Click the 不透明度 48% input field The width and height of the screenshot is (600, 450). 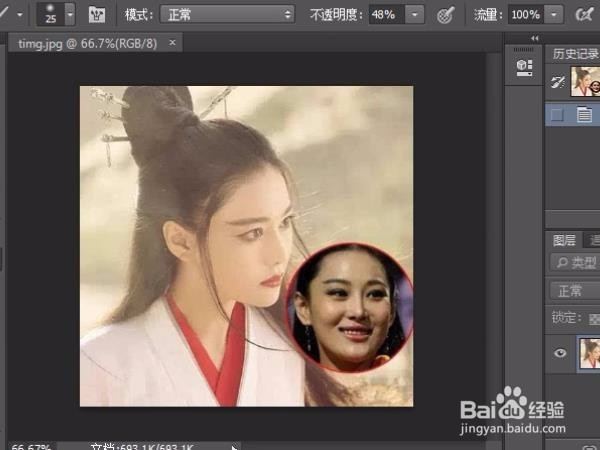[x=386, y=15]
